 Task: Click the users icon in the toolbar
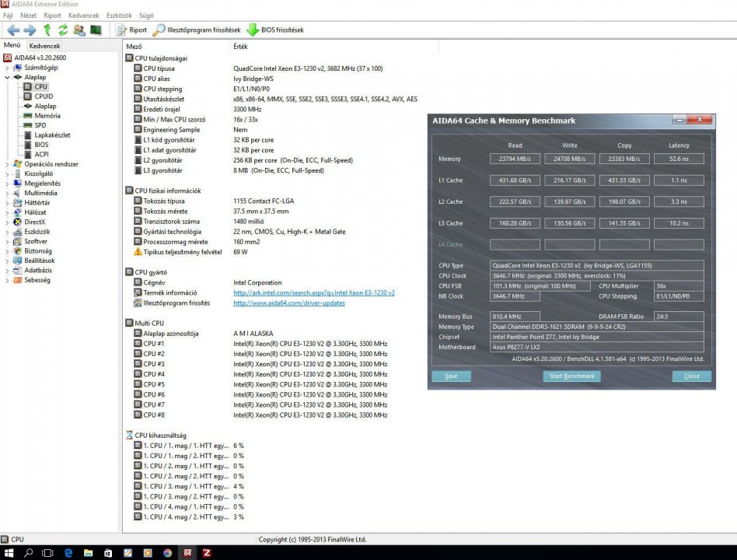pyautogui.click(x=79, y=30)
